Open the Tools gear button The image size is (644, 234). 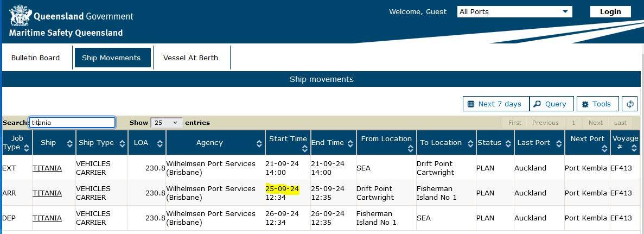point(597,104)
